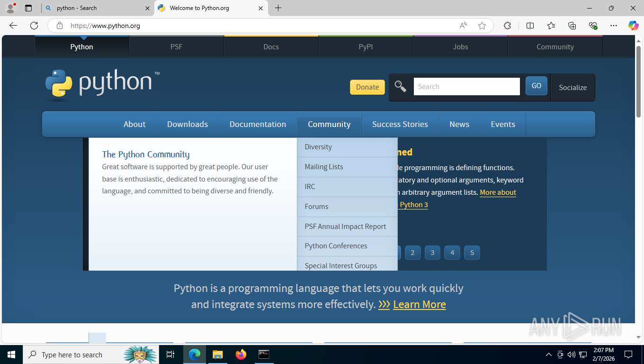Open a new tab with plus icon
The image size is (644, 364).
point(278,8)
